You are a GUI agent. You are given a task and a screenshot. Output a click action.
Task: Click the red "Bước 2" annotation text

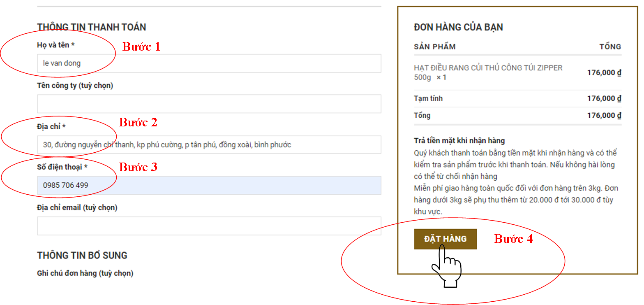pos(138,122)
